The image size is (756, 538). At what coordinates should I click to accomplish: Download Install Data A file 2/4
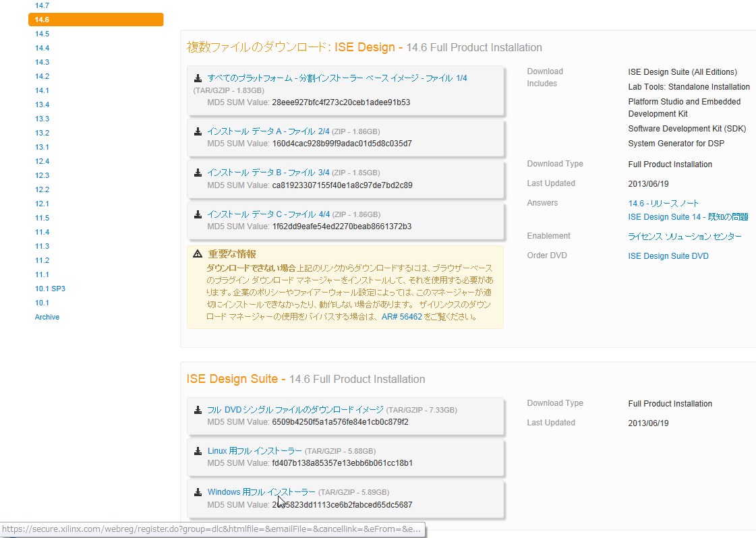coord(268,131)
